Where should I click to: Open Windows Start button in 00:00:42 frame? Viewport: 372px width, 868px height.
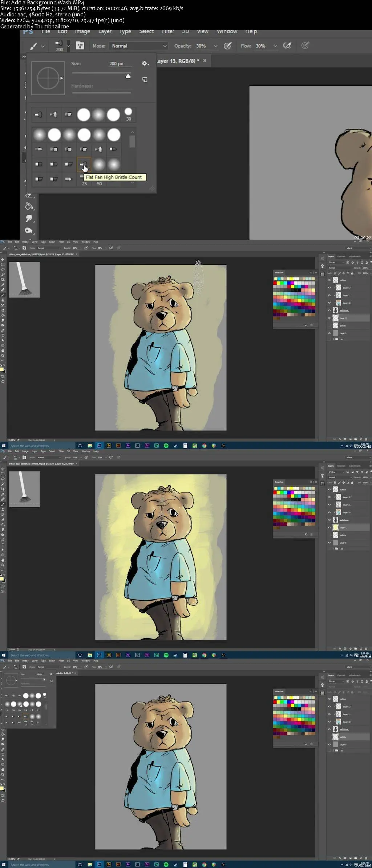coord(4,446)
